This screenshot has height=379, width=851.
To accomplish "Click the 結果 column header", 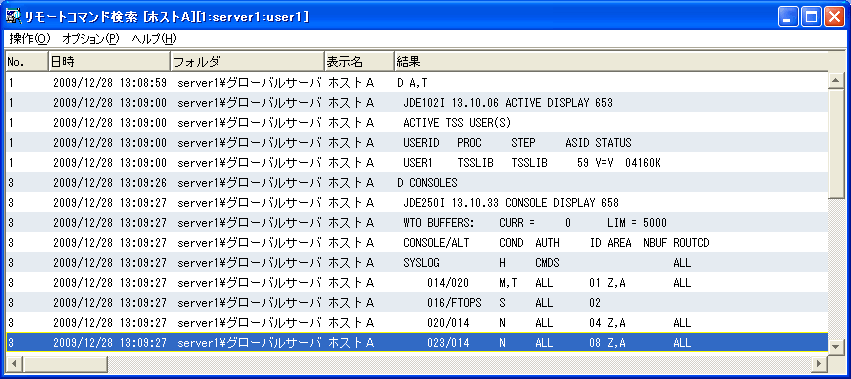I will (611, 62).
